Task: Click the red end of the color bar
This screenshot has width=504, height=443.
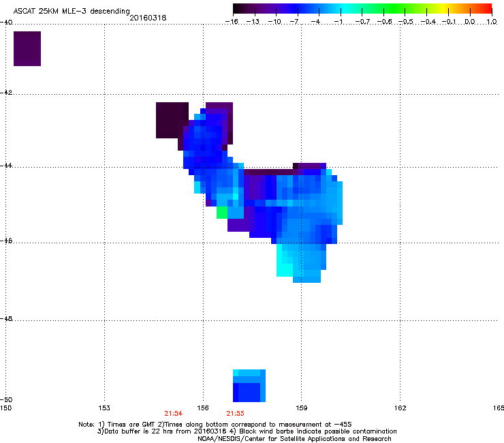Action: pyautogui.click(x=487, y=9)
